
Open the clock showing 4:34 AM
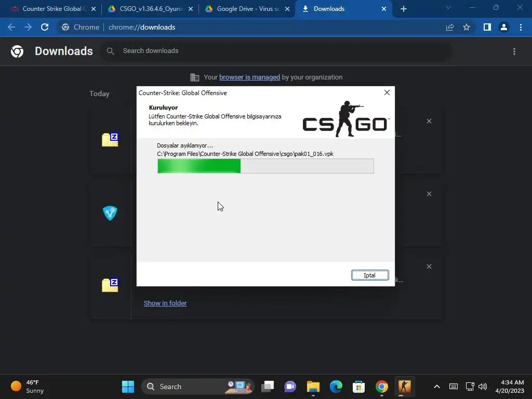[x=510, y=387]
